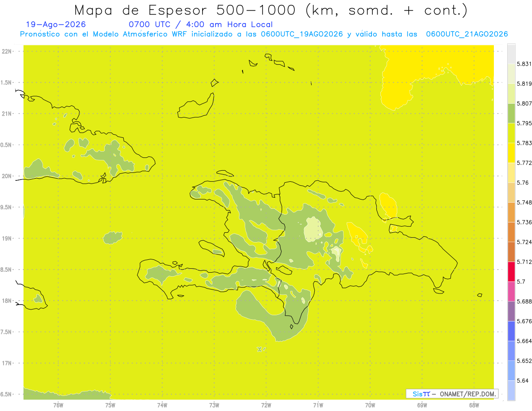This screenshot has height=411, width=532.
Task: Click the green legend swatch between 5.807 and 5.795
Action: [511, 113]
